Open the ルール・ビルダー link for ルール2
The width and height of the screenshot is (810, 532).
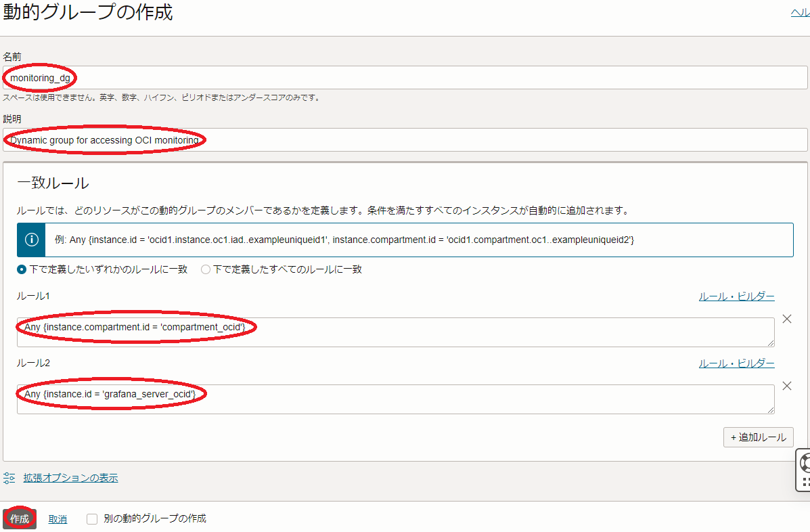click(736, 363)
